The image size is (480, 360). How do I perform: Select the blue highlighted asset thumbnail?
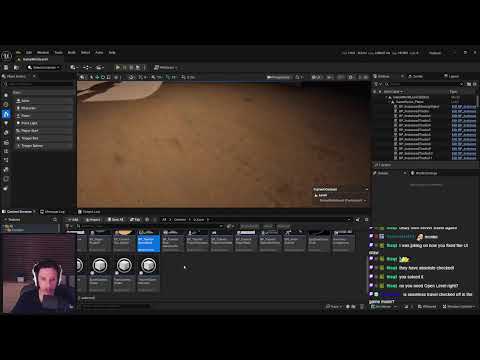click(x=149, y=240)
